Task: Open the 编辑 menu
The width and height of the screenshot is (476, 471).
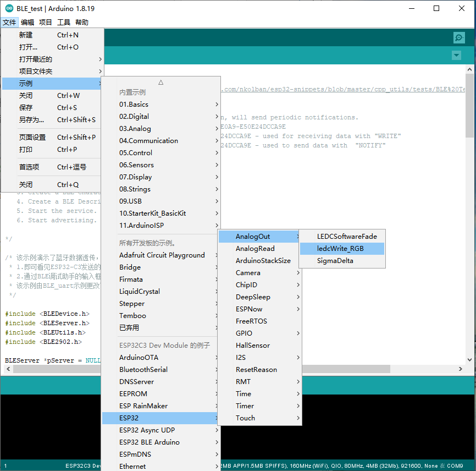Action: [27, 22]
